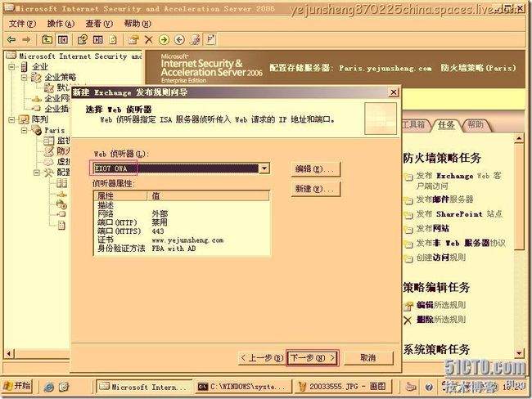Click the last notepad toolbar icon
The height and width of the screenshot is (399, 532).
(210, 39)
